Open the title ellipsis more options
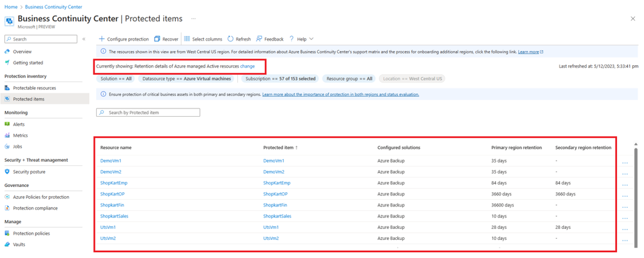 [193, 19]
